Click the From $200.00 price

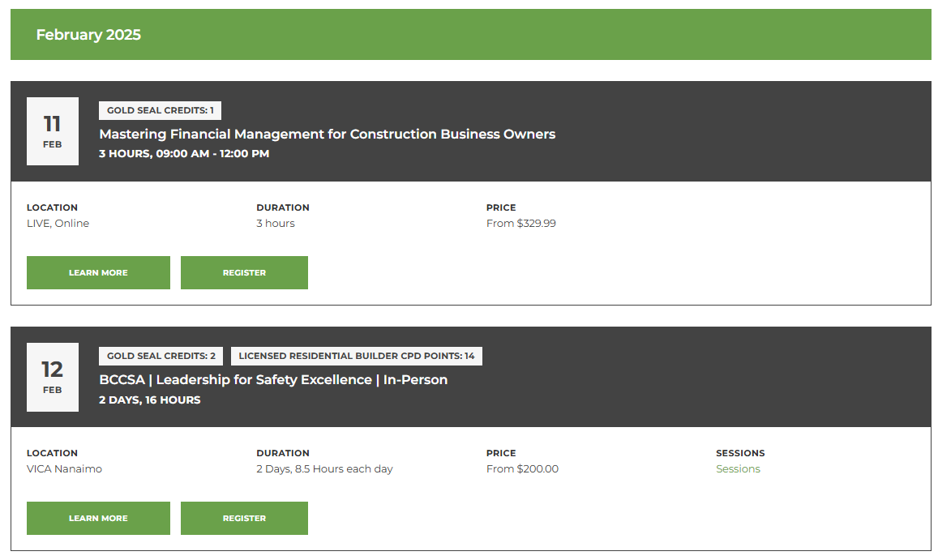pos(522,468)
